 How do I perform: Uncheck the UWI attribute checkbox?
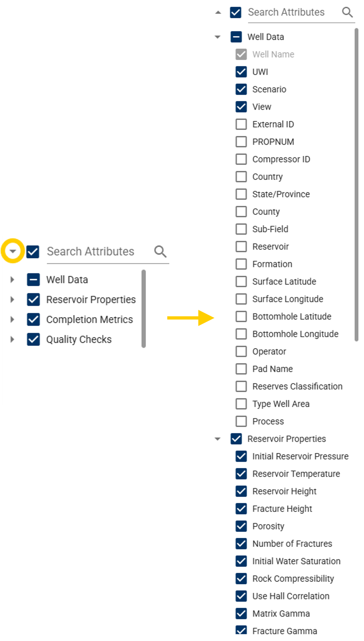(x=241, y=72)
